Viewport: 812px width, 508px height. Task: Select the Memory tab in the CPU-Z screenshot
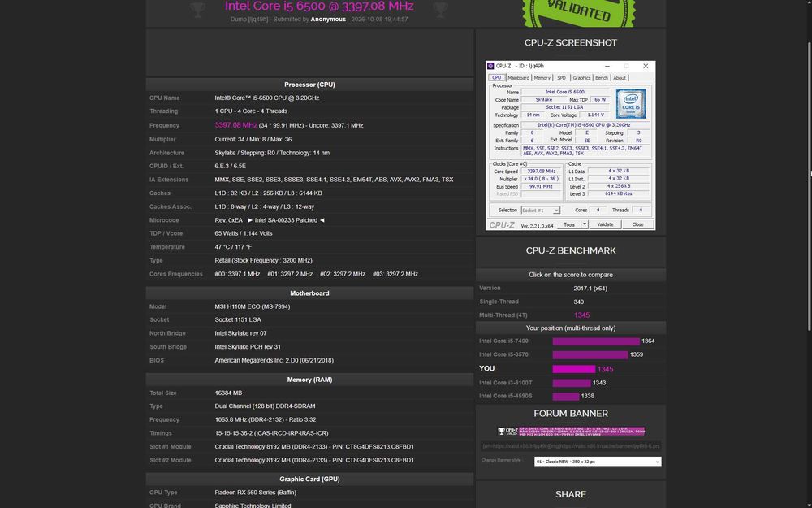(x=542, y=78)
